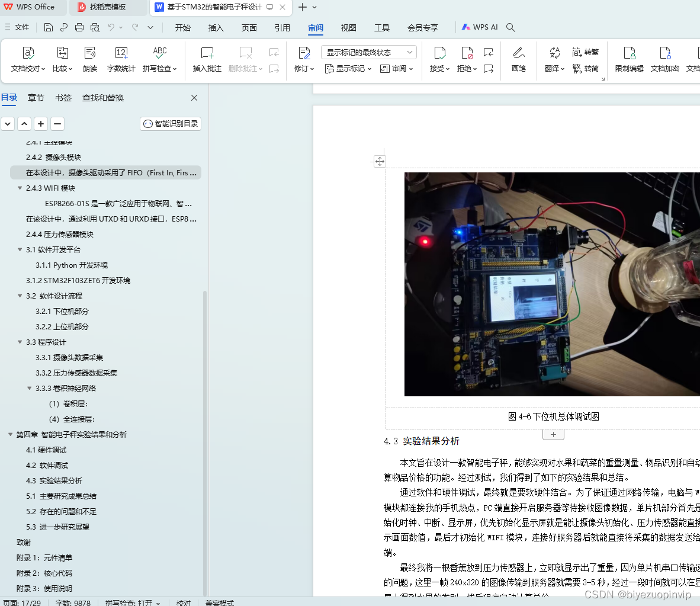Collapse the 2.4.3 WIFI 模块 tree node
Image resolution: width=700 pixels, height=606 pixels.
pyautogui.click(x=20, y=188)
